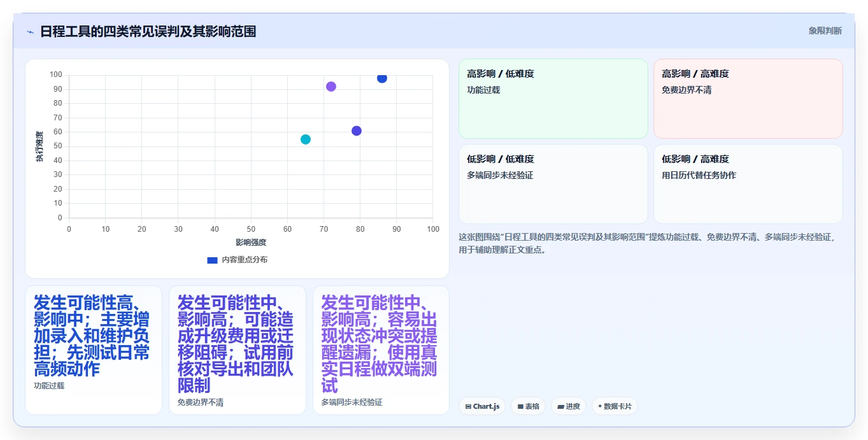Screen dimensions: 868x440
Task: Click 功能过载 in the green quadrant
Action: point(483,90)
